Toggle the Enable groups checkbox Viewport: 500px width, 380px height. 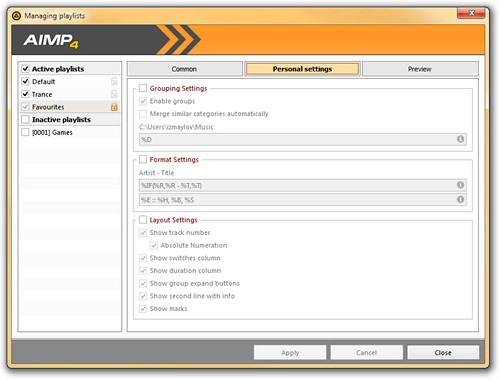click(x=143, y=101)
